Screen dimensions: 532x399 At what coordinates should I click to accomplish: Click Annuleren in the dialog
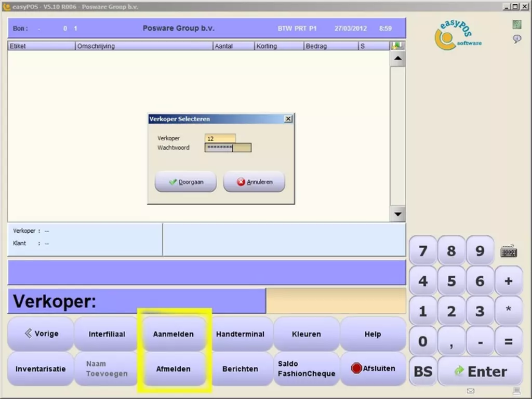click(x=254, y=182)
